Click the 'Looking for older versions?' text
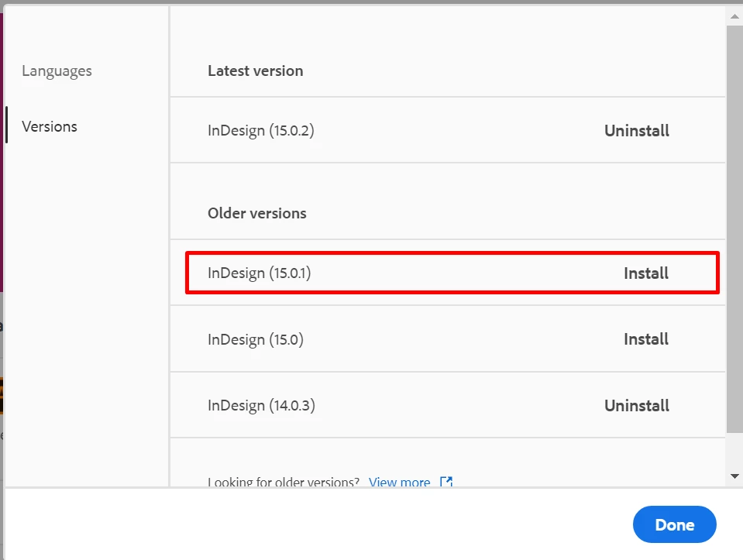Viewport: 743px width, 560px height. point(284,481)
